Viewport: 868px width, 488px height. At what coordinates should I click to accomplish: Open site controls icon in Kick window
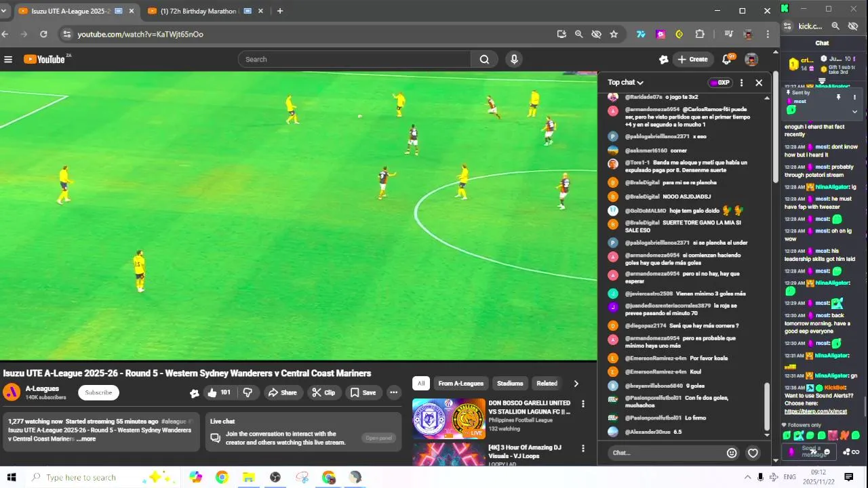click(787, 26)
